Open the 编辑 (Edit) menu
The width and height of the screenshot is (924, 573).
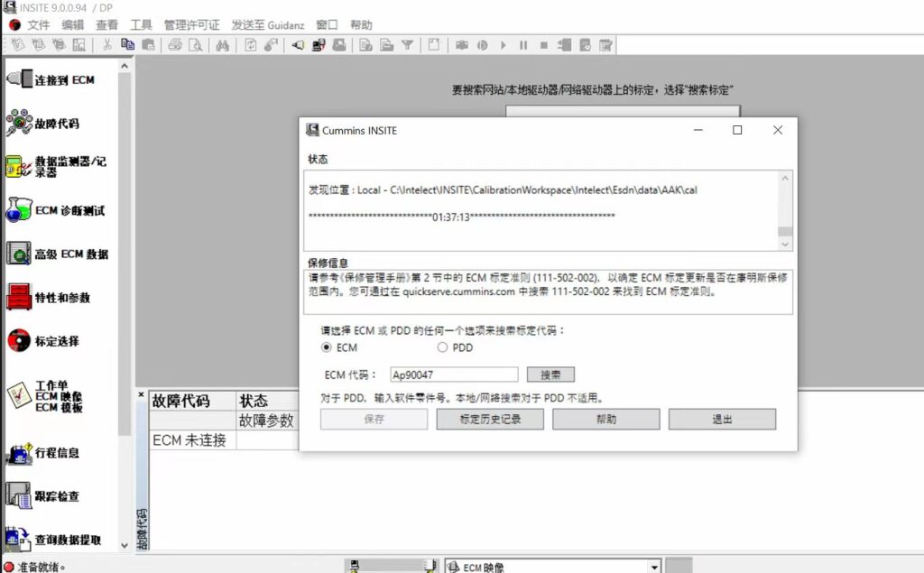pos(72,24)
